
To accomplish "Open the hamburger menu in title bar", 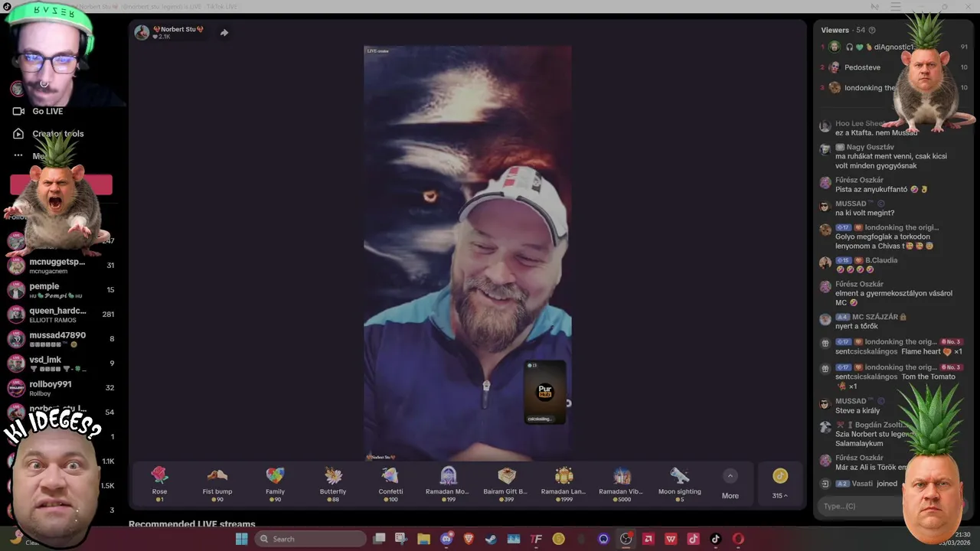I will tap(896, 7).
